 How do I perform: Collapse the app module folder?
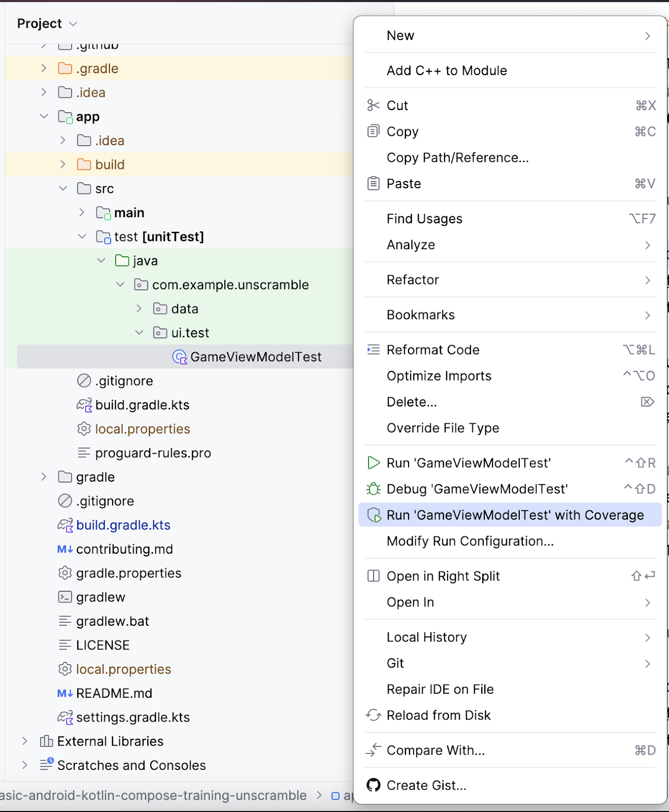click(x=44, y=117)
